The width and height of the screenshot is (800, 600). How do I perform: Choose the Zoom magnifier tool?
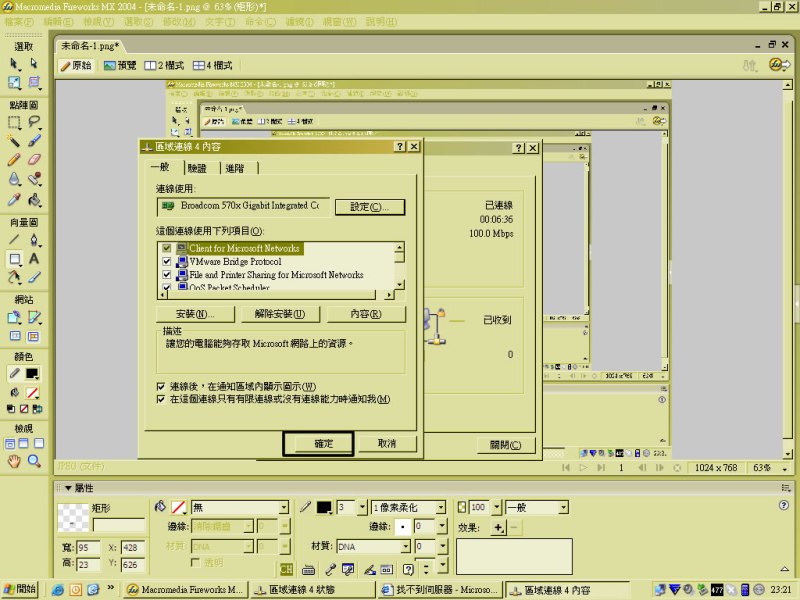pos(34,461)
